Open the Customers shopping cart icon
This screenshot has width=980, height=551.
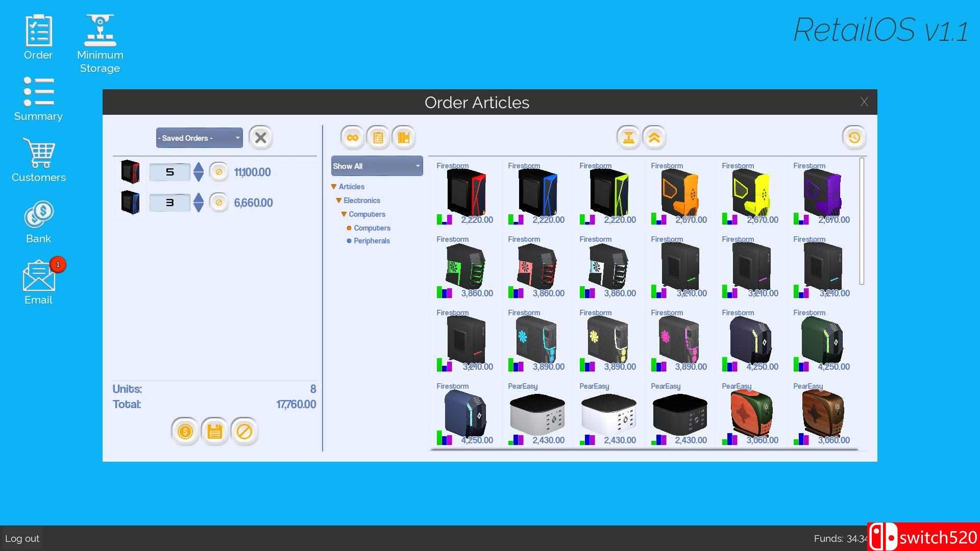39,160
